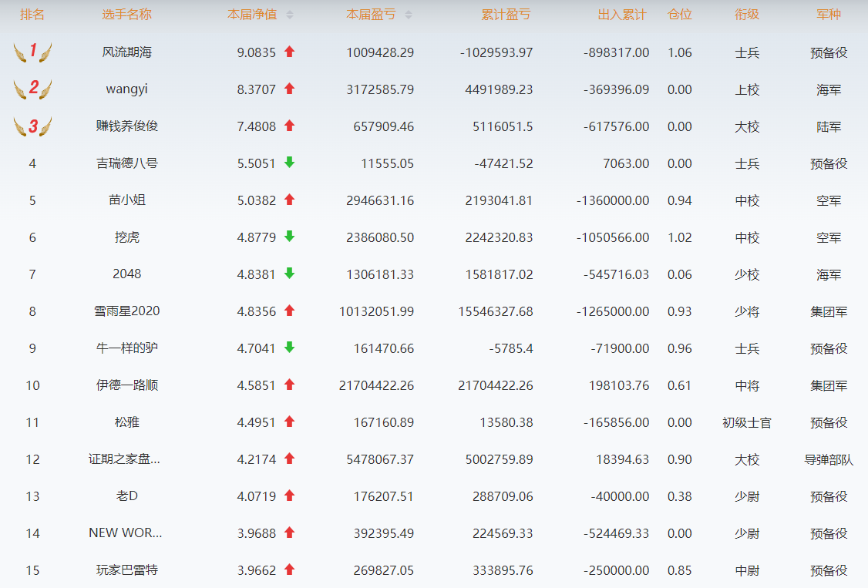
Task: Select player 松雅
Action: (126, 422)
